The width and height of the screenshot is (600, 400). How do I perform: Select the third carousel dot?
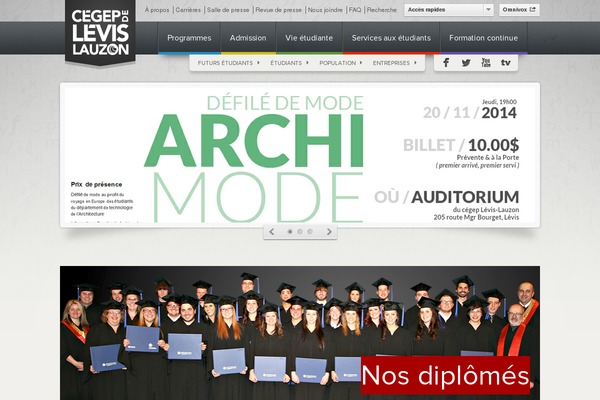(x=310, y=232)
